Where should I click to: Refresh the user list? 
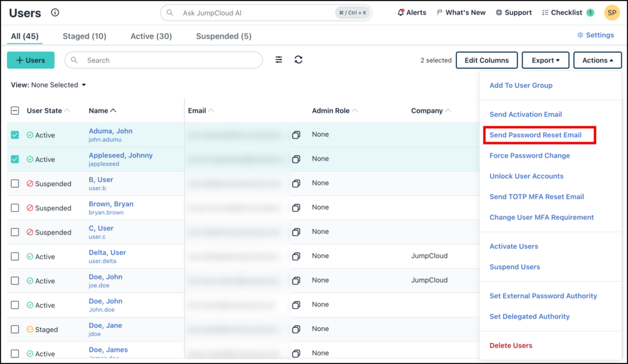tap(299, 59)
